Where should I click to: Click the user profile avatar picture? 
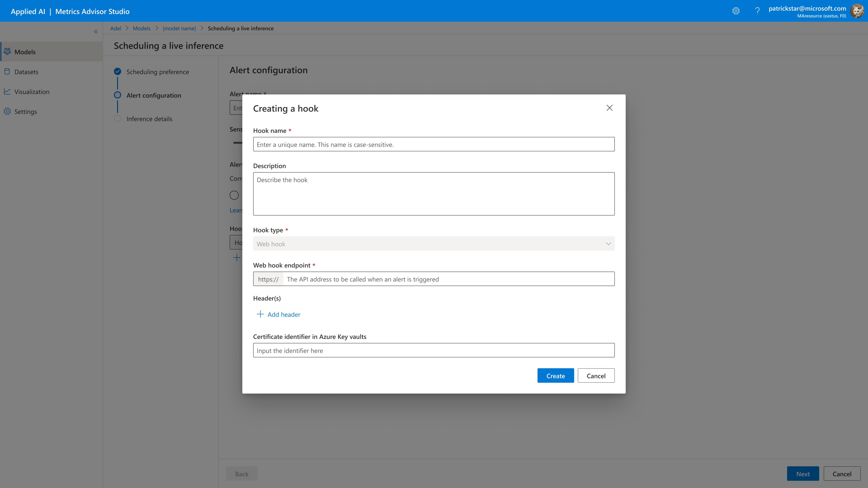(x=857, y=11)
